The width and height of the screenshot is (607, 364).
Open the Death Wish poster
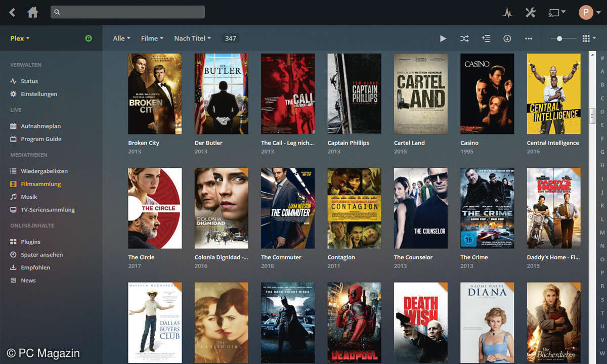421,323
